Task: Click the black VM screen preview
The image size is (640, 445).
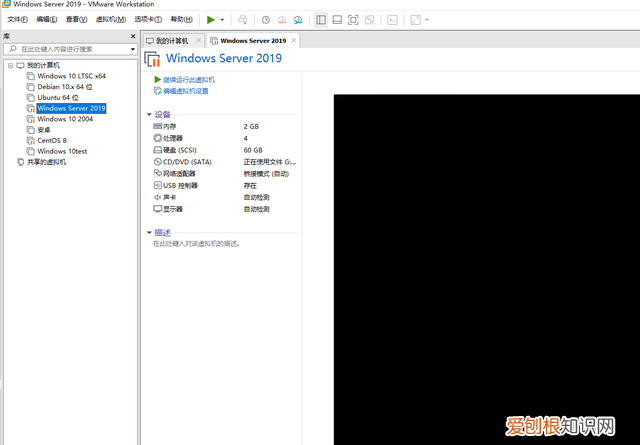Action: [487, 269]
